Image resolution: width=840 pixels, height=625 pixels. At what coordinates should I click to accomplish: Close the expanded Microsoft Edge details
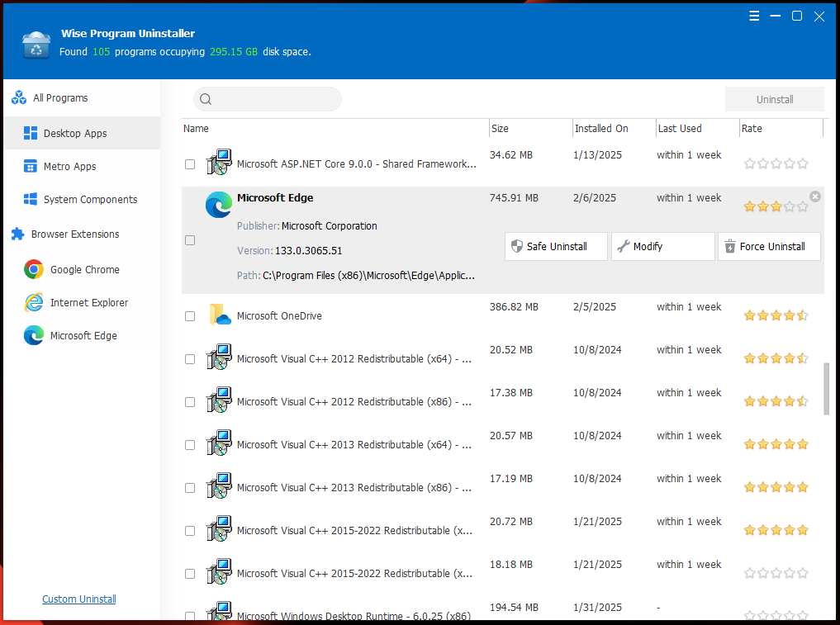(815, 196)
